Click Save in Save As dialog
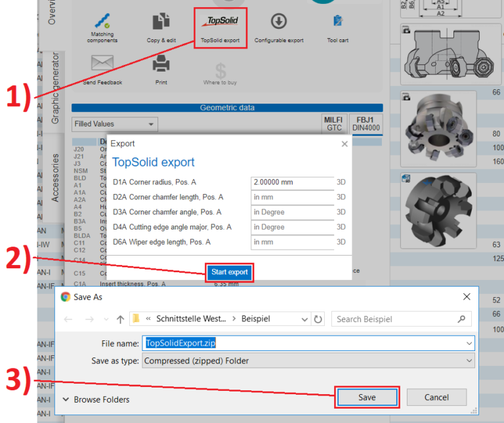This screenshot has height=423, width=504. [x=367, y=397]
